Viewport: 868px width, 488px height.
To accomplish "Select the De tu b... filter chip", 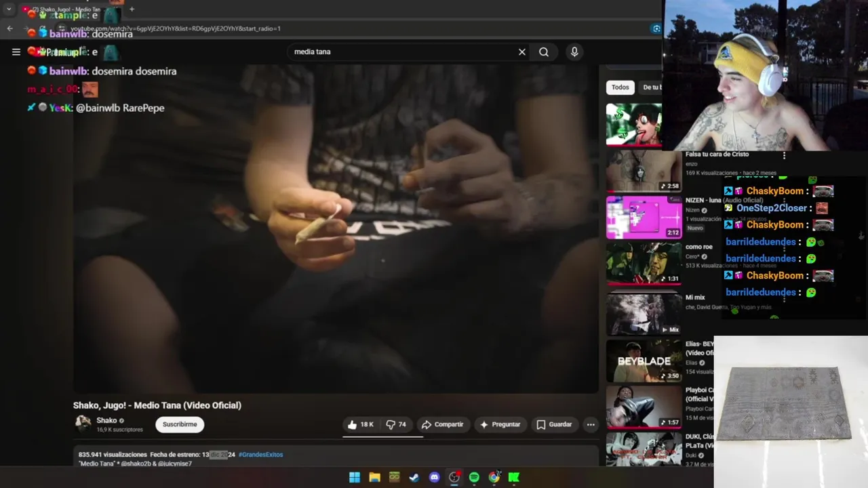I will coord(651,87).
